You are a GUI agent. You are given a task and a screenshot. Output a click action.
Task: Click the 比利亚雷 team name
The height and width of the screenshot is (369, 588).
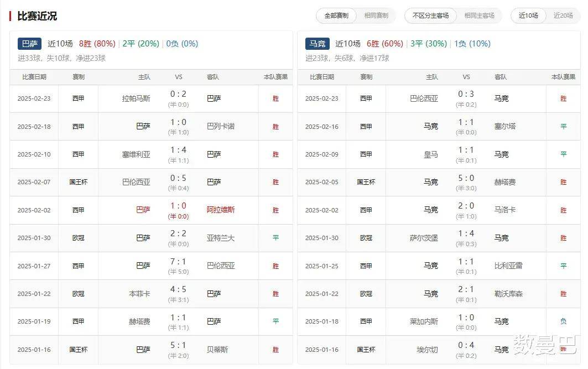pyautogui.click(x=508, y=266)
